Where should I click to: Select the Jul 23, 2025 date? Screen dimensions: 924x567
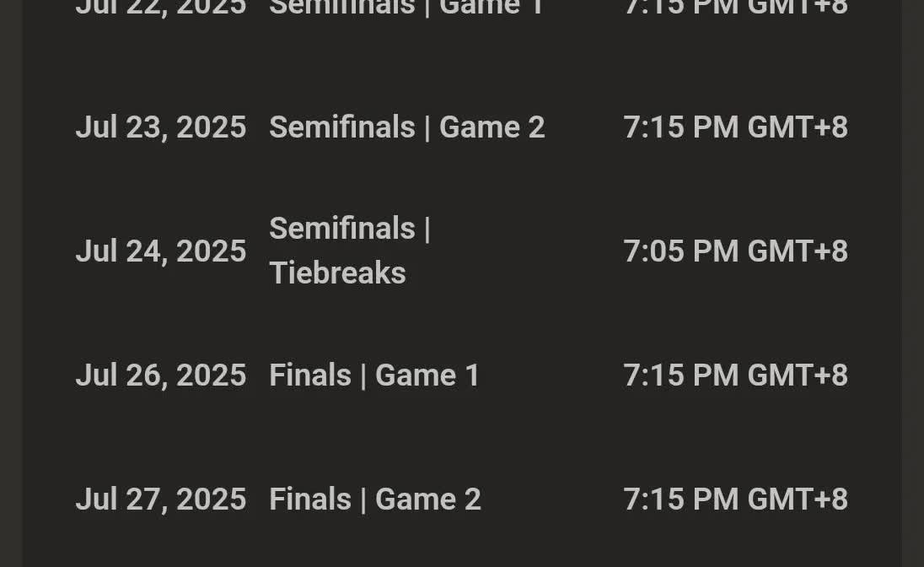click(x=160, y=127)
